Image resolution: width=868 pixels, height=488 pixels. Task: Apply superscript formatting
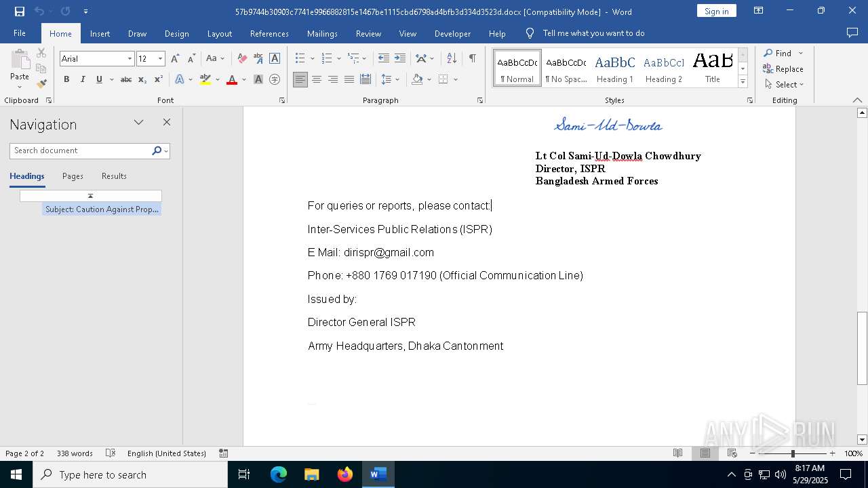(x=158, y=79)
